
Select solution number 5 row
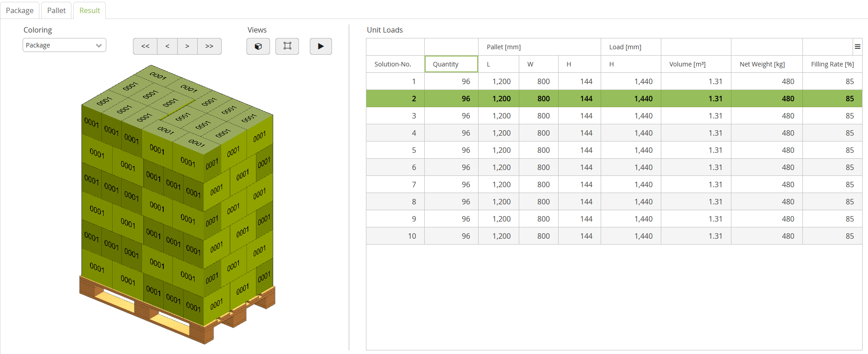(x=614, y=150)
